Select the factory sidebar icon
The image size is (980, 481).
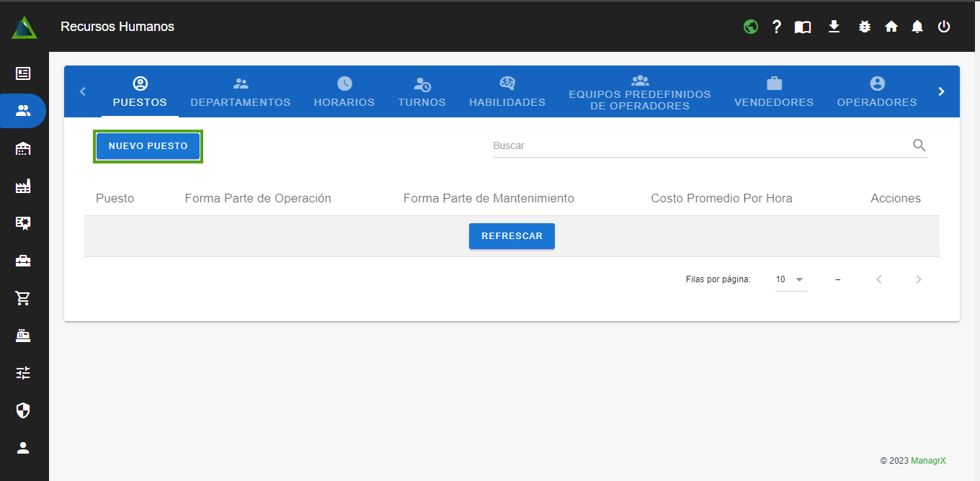23,186
